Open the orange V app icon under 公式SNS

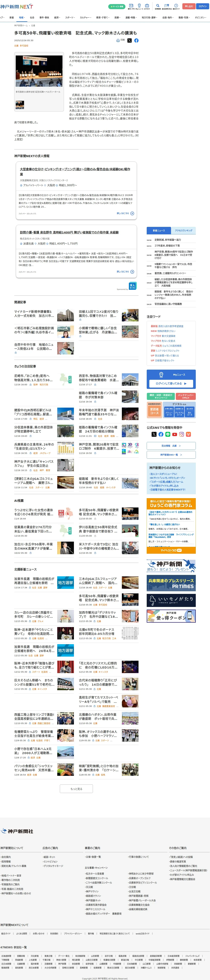pyautogui.click(x=188, y=434)
